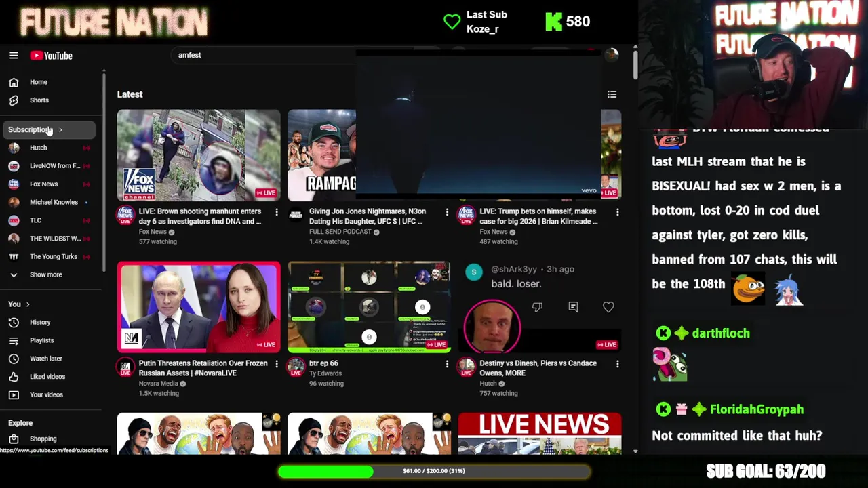Open Fox News channel avatar in sidebar
The width and height of the screenshot is (868, 488).
pyautogui.click(x=14, y=184)
